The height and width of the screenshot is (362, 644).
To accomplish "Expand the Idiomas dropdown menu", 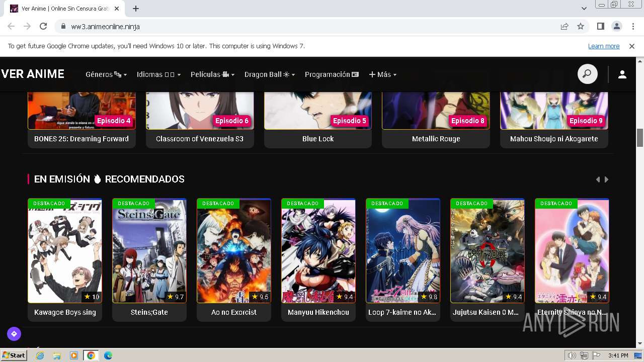I will 158,74.
